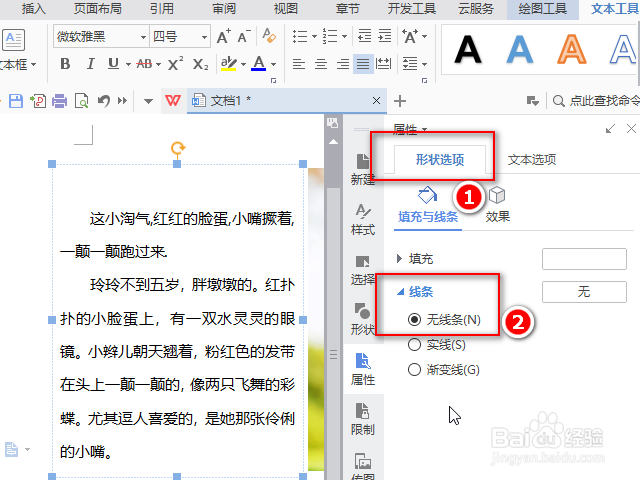Open the 审阅 ribbon tab
The image size is (640, 480).
click(x=224, y=8)
